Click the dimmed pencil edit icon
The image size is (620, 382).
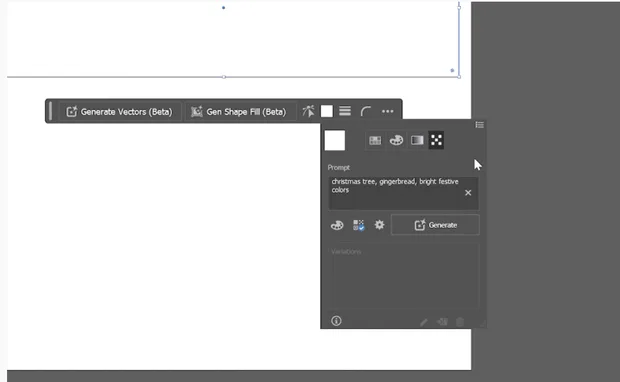pos(424,322)
